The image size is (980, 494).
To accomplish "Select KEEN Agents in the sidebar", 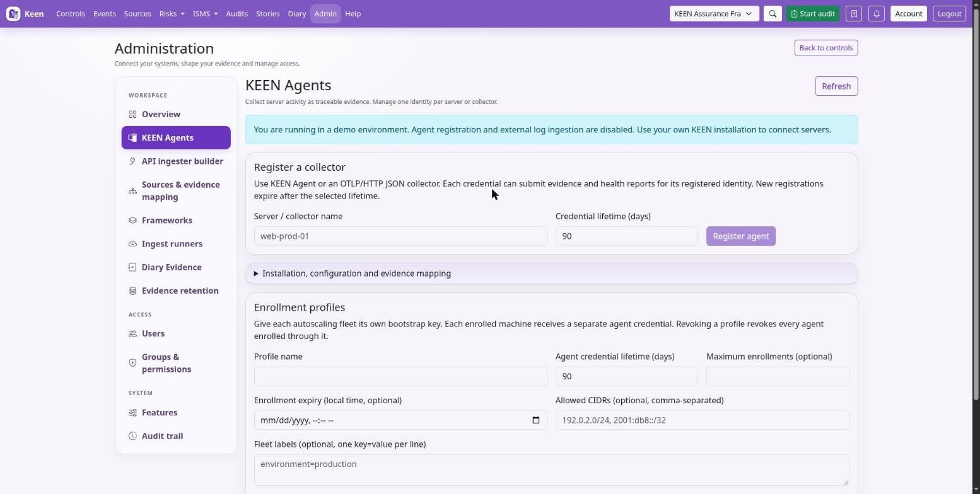I will [x=176, y=138].
